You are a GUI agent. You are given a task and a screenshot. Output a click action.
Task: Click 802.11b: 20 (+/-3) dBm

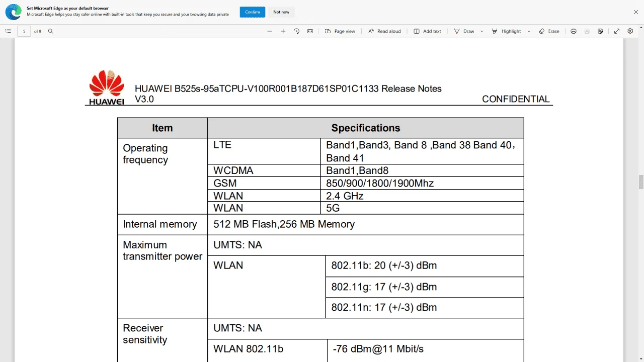(384, 265)
